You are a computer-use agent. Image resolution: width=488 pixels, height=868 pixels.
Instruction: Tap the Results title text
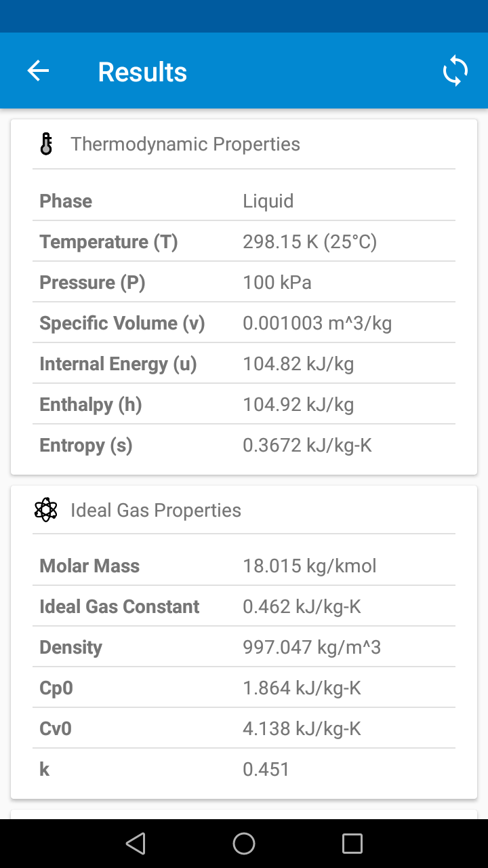pyautogui.click(x=142, y=72)
